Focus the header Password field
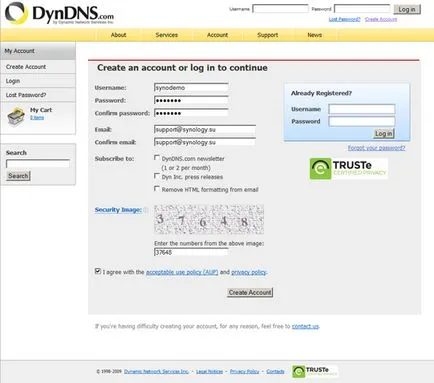 point(362,9)
